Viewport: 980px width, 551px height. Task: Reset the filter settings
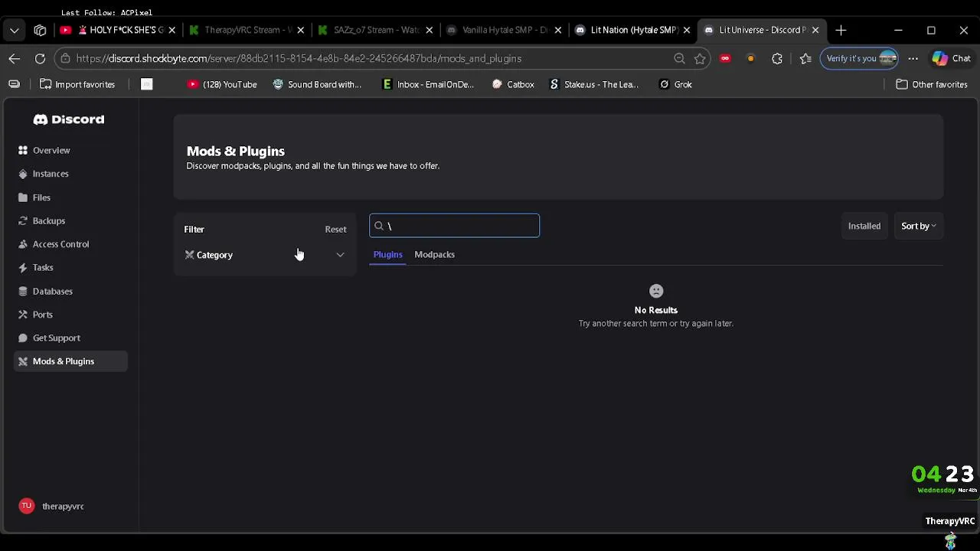335,230
